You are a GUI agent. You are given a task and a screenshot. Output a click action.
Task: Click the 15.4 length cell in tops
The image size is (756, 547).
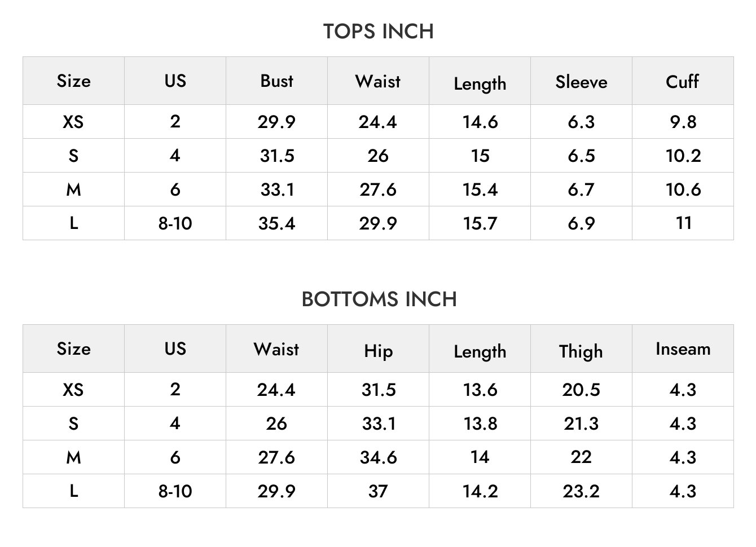point(480,189)
